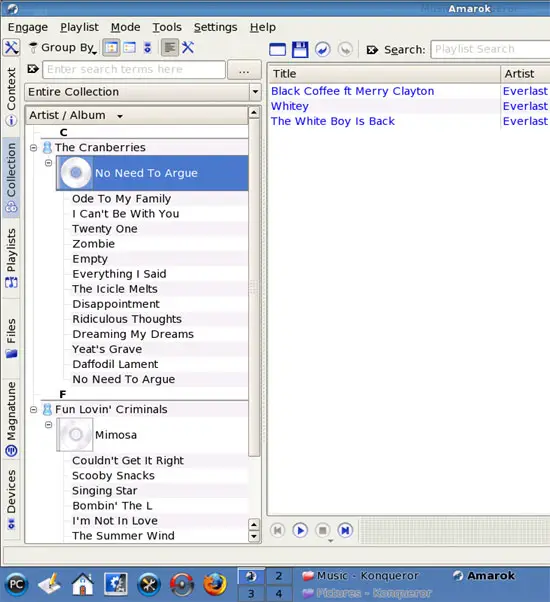Image resolution: width=550 pixels, height=602 pixels.
Task: Click the clear playlist window icon
Action: 277,50
